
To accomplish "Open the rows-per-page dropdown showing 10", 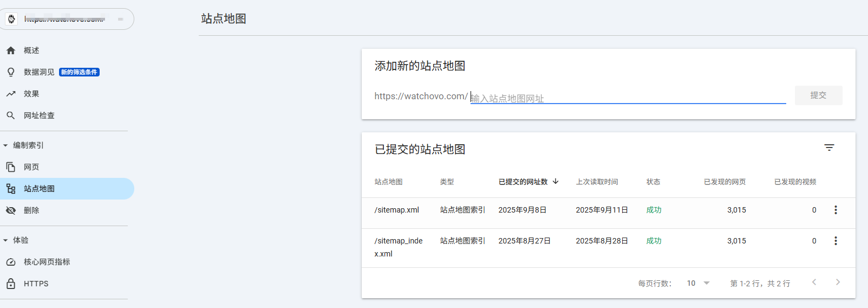I will click(x=698, y=283).
